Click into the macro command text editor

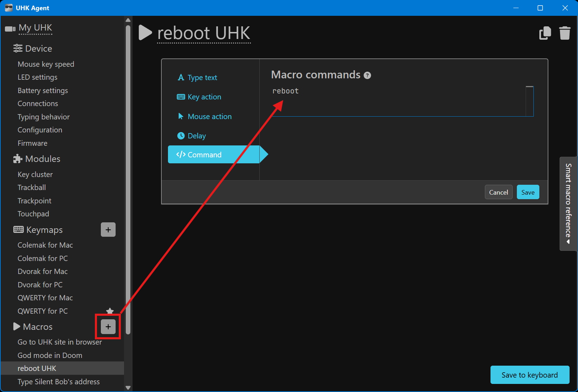[x=397, y=101]
